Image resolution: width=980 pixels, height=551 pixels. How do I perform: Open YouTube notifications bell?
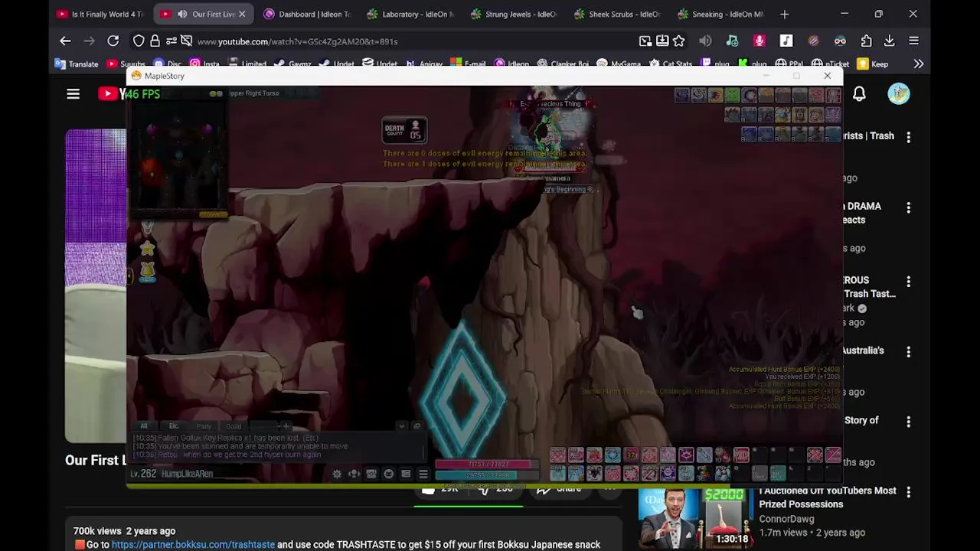(859, 94)
